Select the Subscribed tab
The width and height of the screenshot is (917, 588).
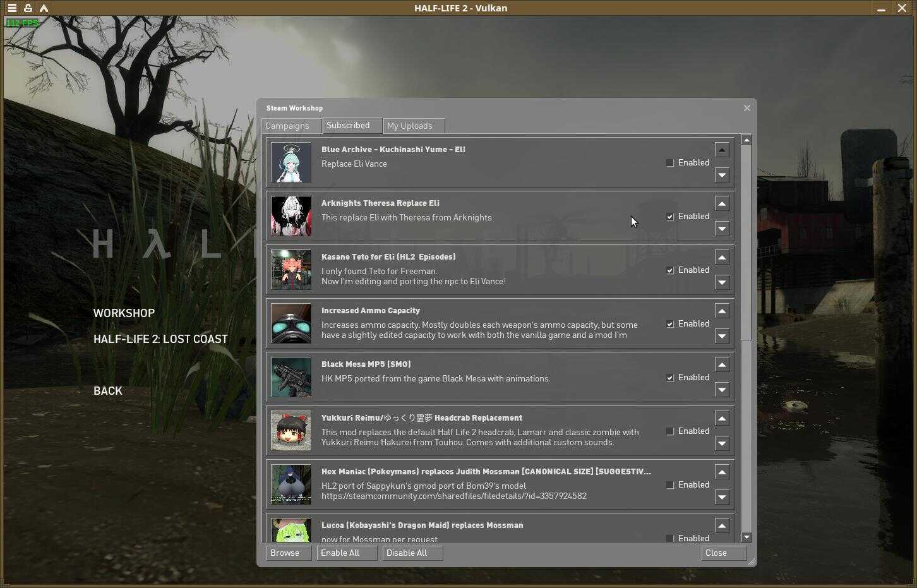click(x=352, y=125)
